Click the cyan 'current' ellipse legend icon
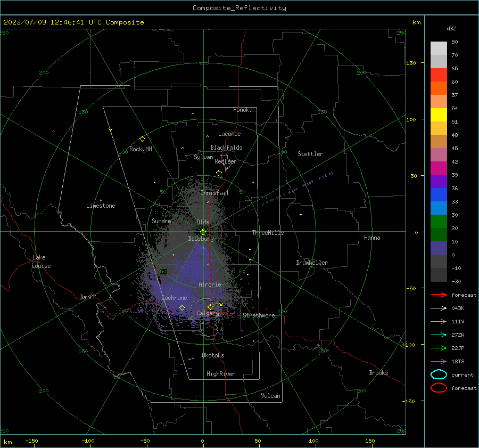The image size is (479, 448). point(439,374)
